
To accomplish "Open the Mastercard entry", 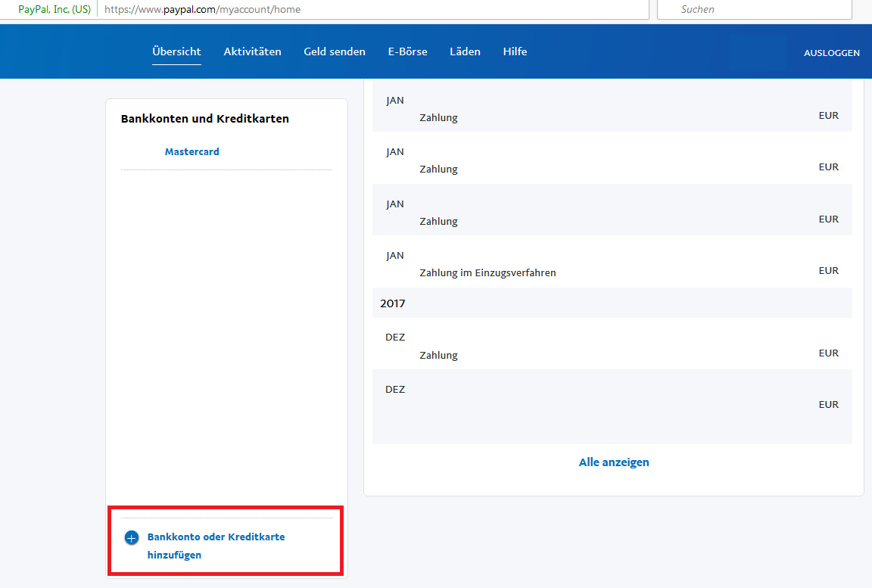I will pyautogui.click(x=192, y=151).
